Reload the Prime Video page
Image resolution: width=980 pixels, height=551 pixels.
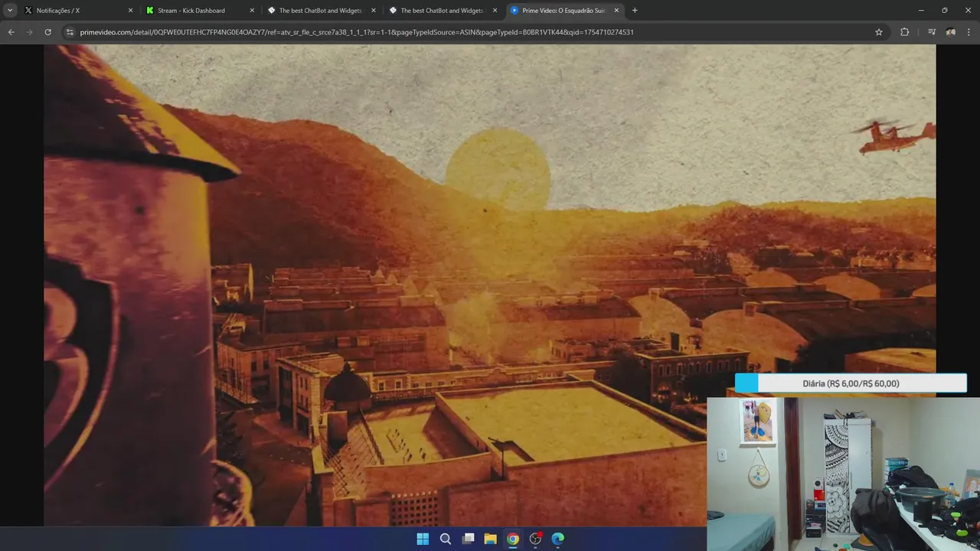click(x=47, y=32)
